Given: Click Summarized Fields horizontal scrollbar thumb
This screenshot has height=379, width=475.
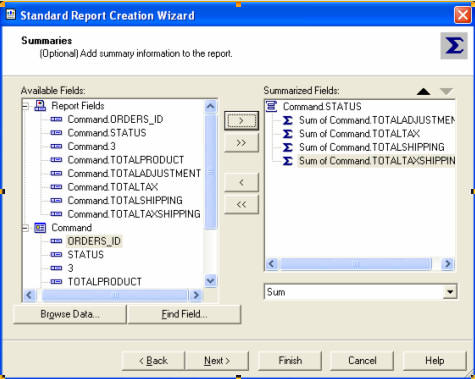Looking at the screenshot, I should click(x=356, y=264).
